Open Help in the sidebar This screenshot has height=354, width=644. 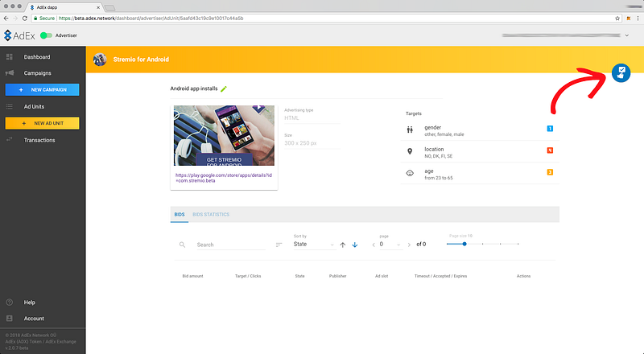click(29, 303)
